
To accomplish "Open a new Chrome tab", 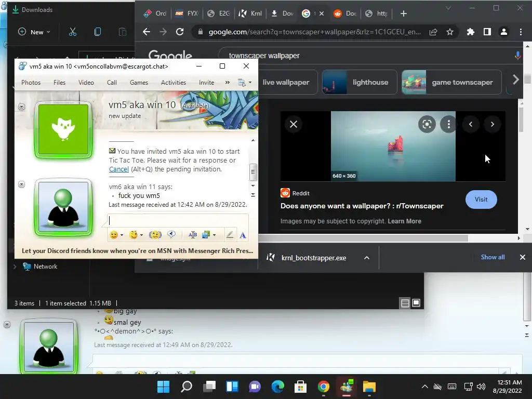I will [x=403, y=14].
